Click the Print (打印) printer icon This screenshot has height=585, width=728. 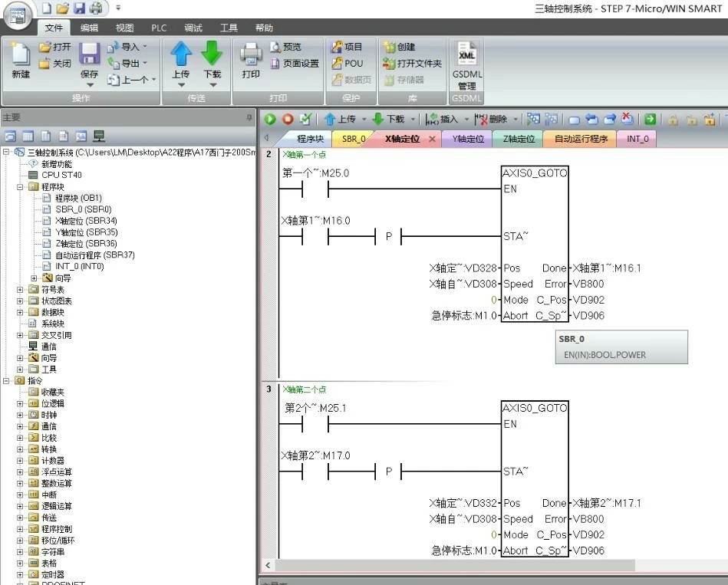[251, 54]
